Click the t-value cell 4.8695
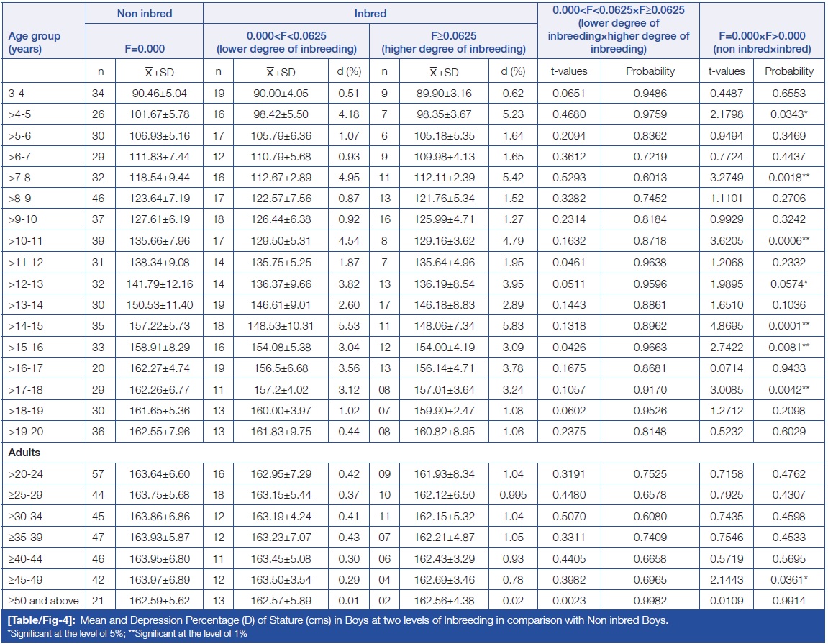The height and width of the screenshot is (644, 828). click(x=727, y=325)
